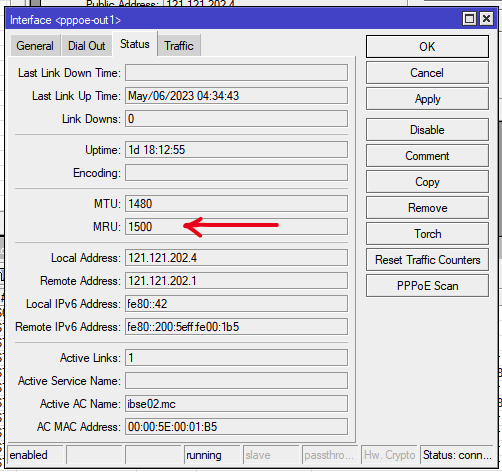Launch Torch on this interface
This screenshot has height=472, width=502.
click(x=427, y=234)
